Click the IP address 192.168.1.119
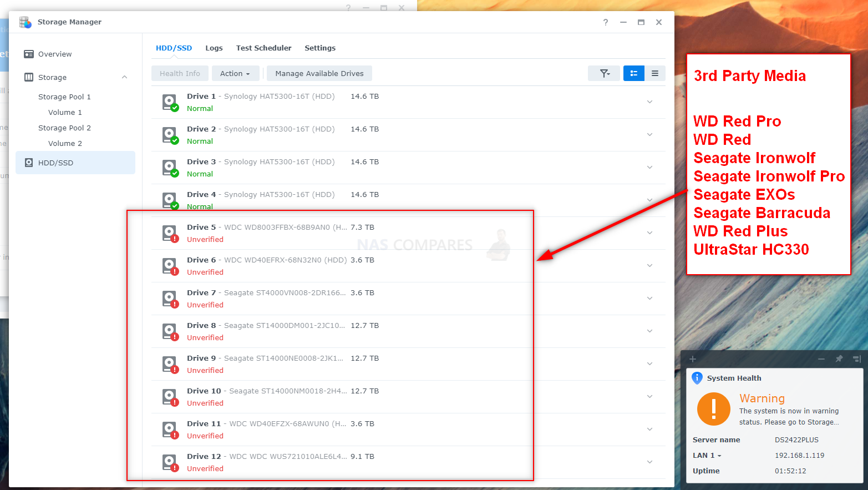 coord(799,456)
